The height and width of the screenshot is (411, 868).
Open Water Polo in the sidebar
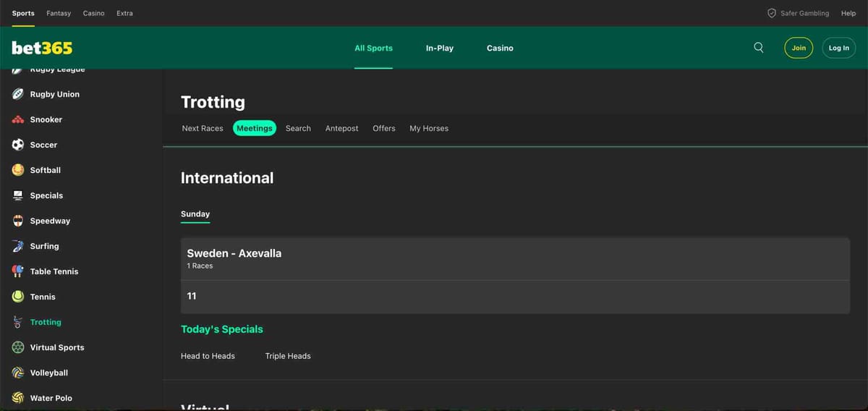(x=51, y=398)
